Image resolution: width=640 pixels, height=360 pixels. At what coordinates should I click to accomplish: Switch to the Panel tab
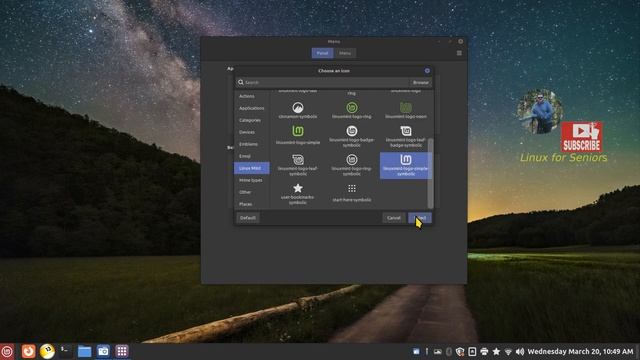point(322,53)
